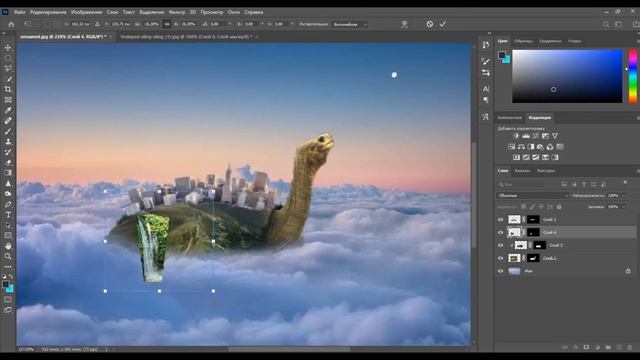The width and height of the screenshot is (640, 360).
Task: Open the layer opacity slider arrow
Action: tap(623, 196)
